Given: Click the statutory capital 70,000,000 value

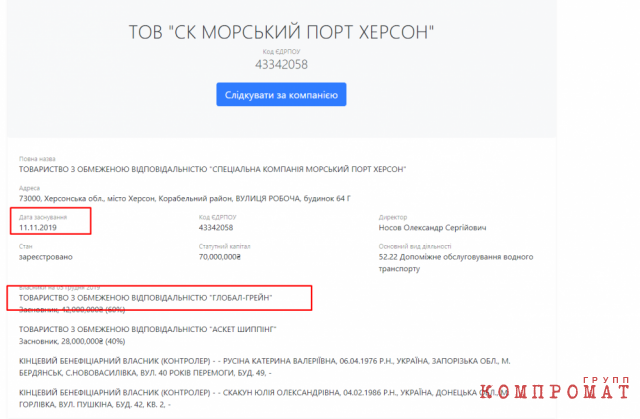Looking at the screenshot, I should click(x=220, y=257).
